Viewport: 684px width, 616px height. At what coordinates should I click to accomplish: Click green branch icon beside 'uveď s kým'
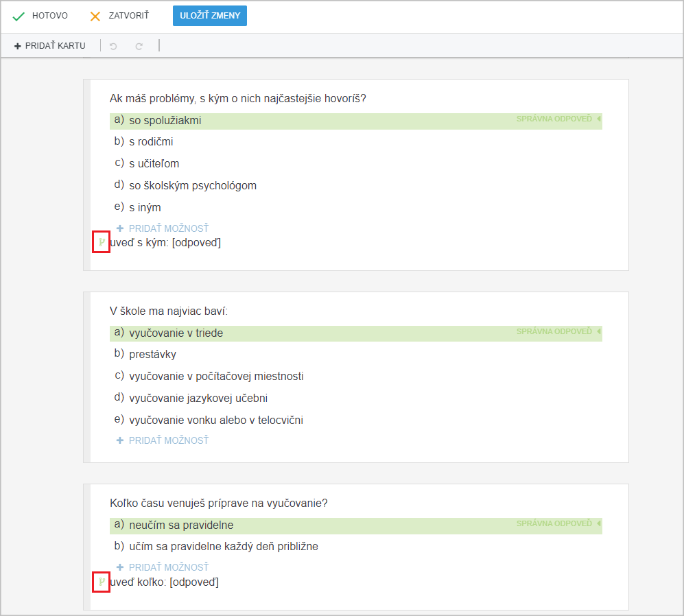pos(102,241)
